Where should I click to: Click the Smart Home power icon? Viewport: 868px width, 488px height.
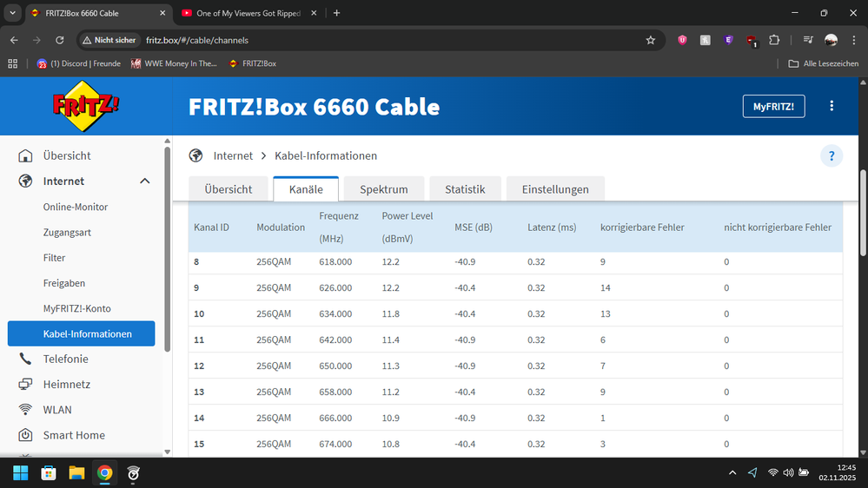click(x=25, y=435)
